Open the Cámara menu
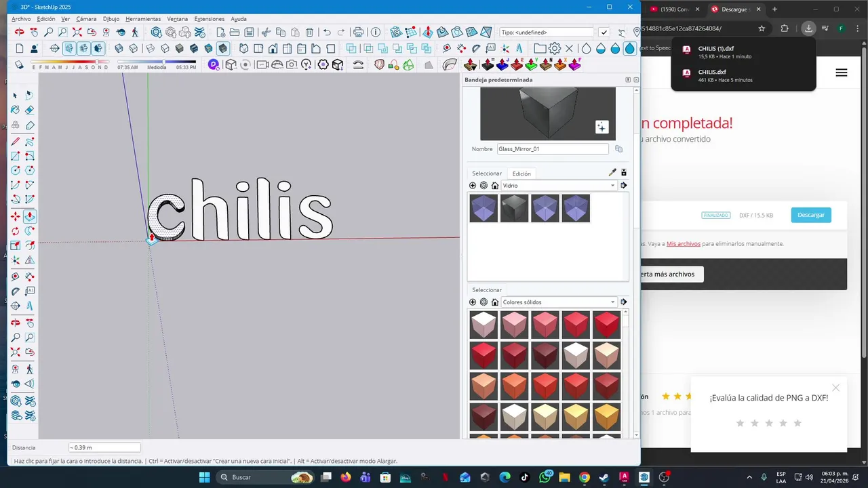 (x=86, y=19)
